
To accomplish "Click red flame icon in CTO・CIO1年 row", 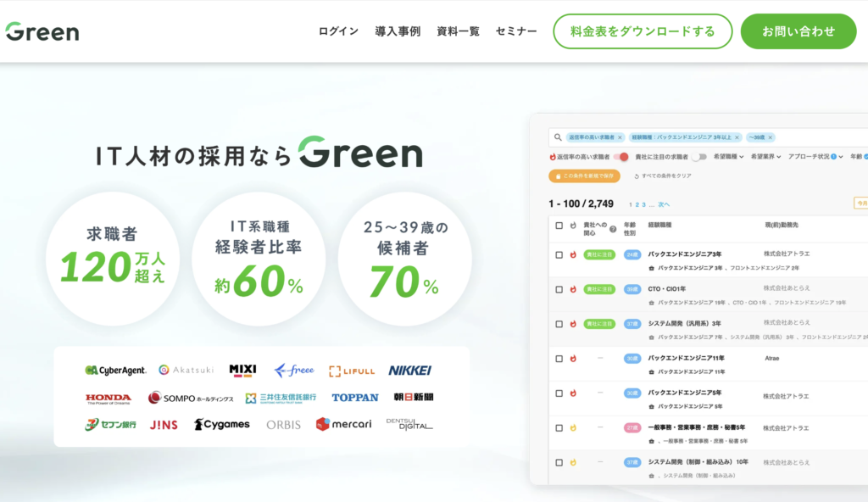I will [x=573, y=289].
